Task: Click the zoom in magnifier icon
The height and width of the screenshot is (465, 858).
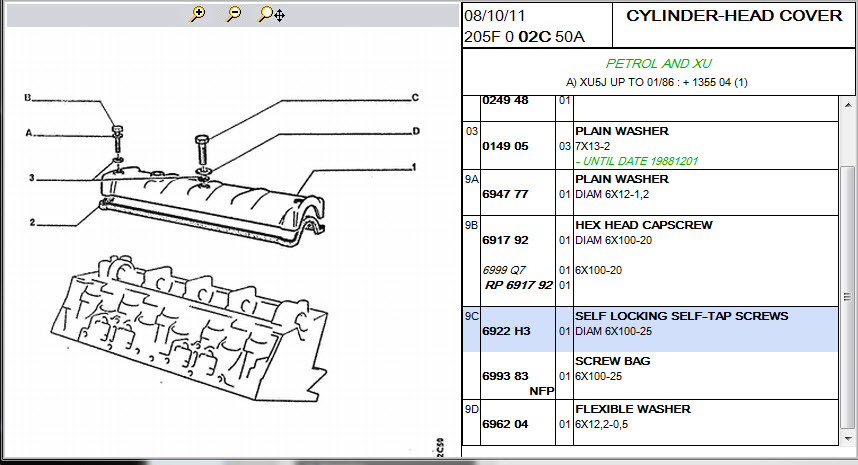Action: click(197, 14)
